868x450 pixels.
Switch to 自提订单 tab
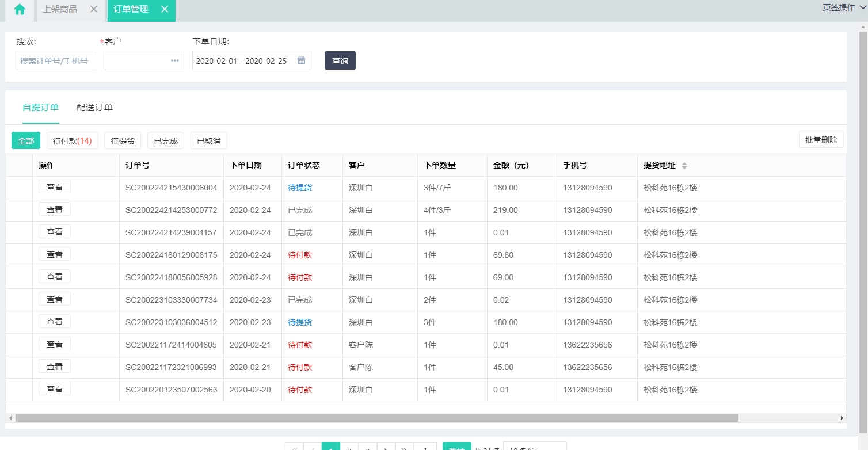(x=41, y=107)
